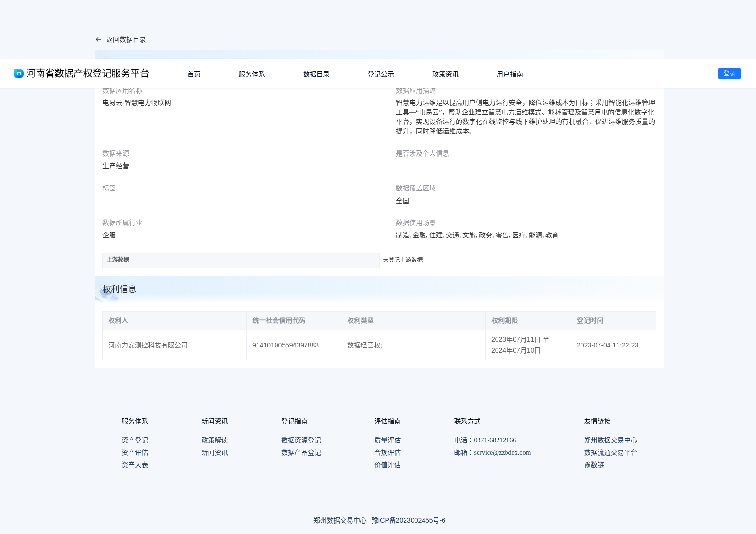
Task: Click the ICP record 豫ICP备2023002455号-6
Action: [408, 520]
